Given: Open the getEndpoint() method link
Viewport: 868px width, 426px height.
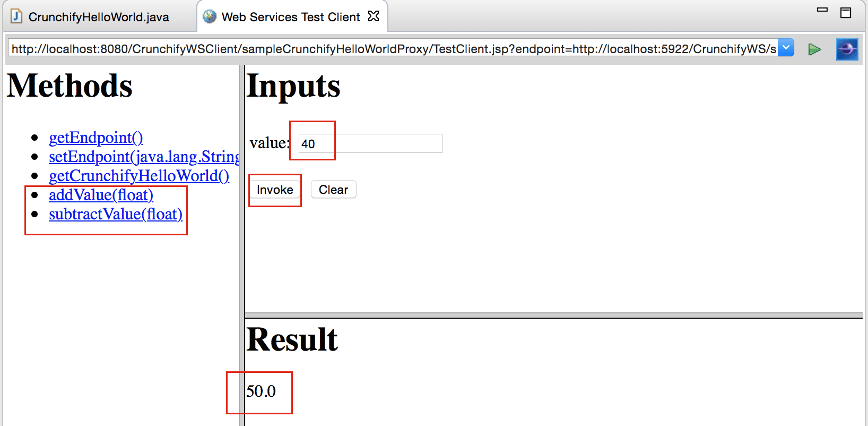Looking at the screenshot, I should (x=96, y=138).
